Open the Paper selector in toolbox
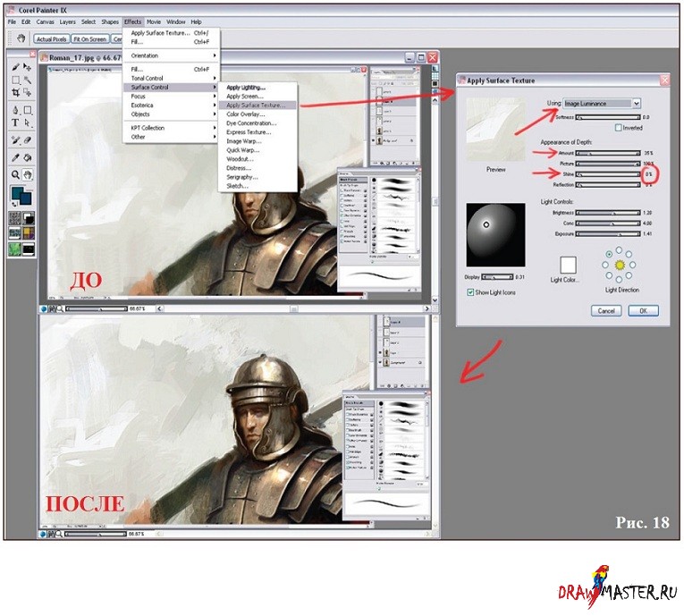684x616 pixels. click(x=15, y=218)
